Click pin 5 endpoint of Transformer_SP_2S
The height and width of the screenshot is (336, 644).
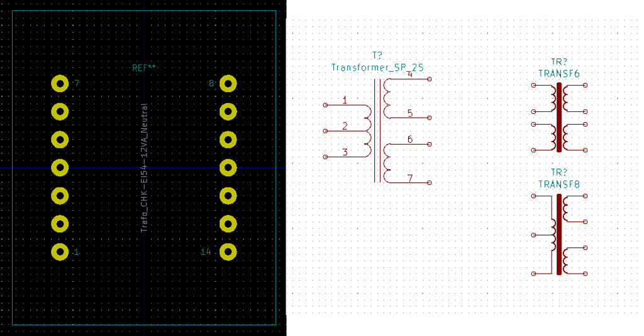point(430,118)
